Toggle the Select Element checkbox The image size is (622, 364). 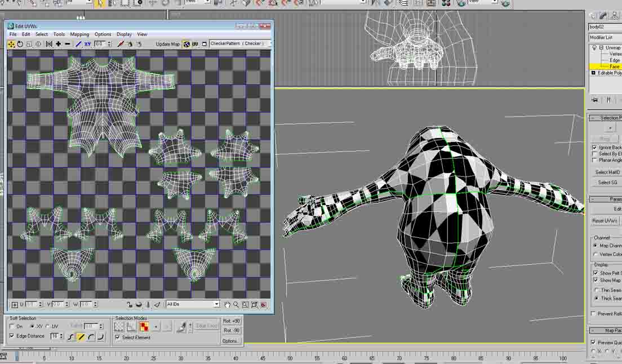[x=118, y=338]
